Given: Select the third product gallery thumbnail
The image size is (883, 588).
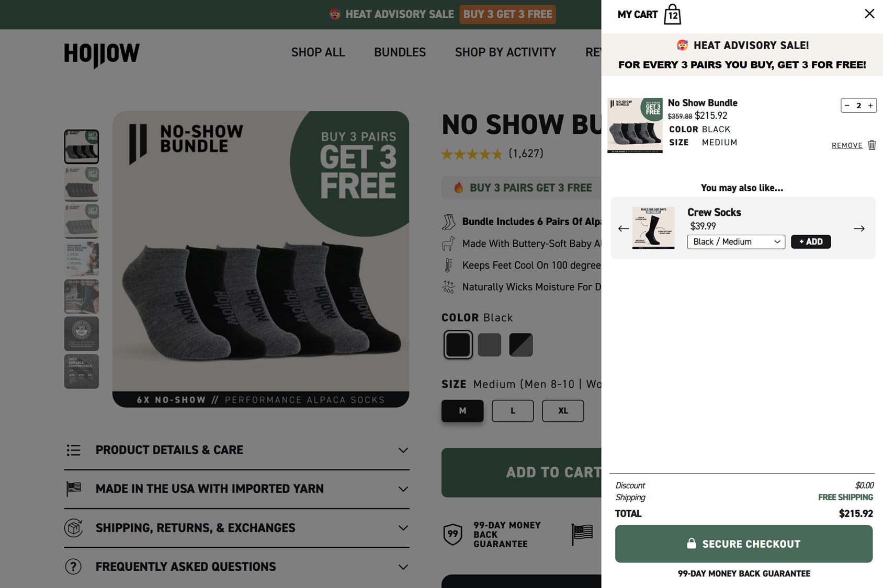Looking at the screenshot, I should click(82, 222).
